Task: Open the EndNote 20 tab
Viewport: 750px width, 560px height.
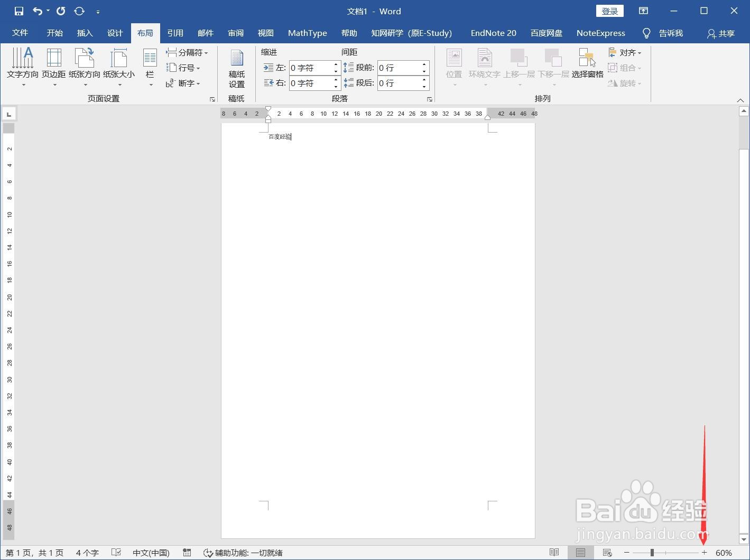Action: [494, 33]
